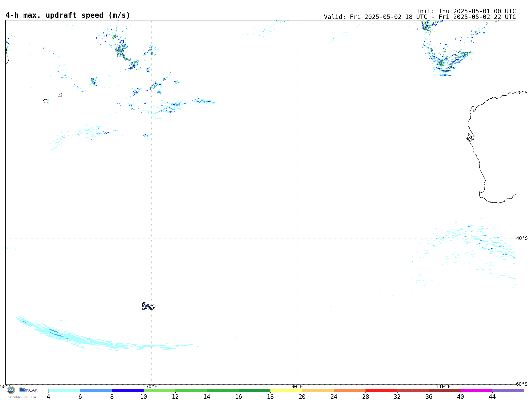The width and height of the screenshot is (532, 400).
Task: Click the colorbar tick label 36
Action: point(429,397)
